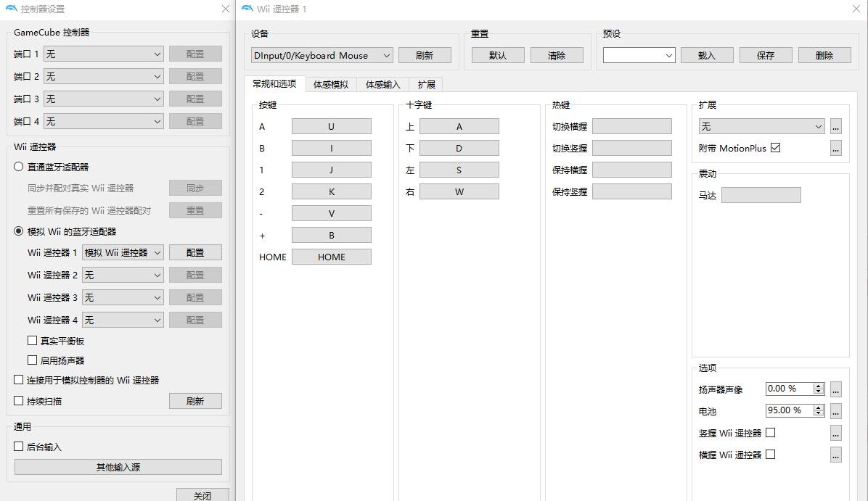868x501 pixels.
Task: Click the 默认 button to reset settings
Action: (x=498, y=54)
